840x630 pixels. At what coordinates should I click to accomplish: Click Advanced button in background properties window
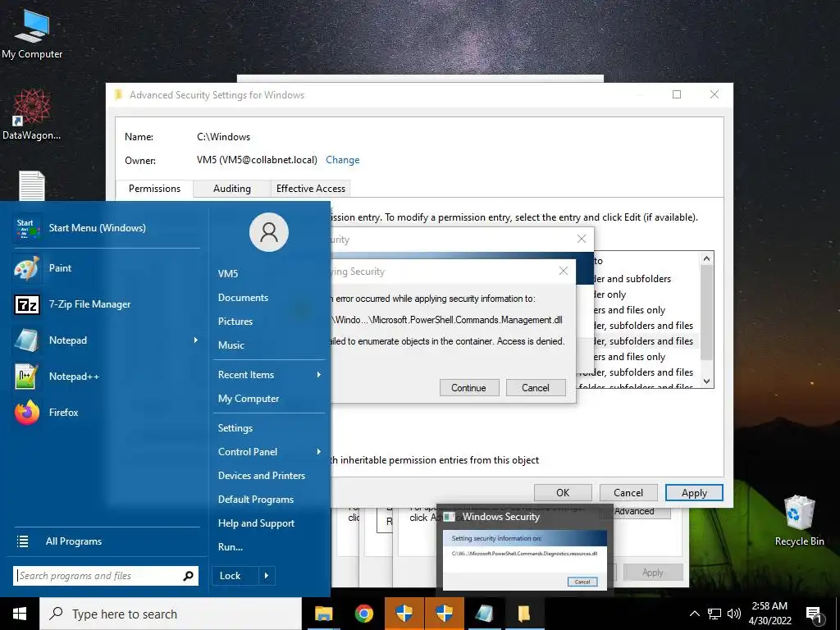click(634, 511)
